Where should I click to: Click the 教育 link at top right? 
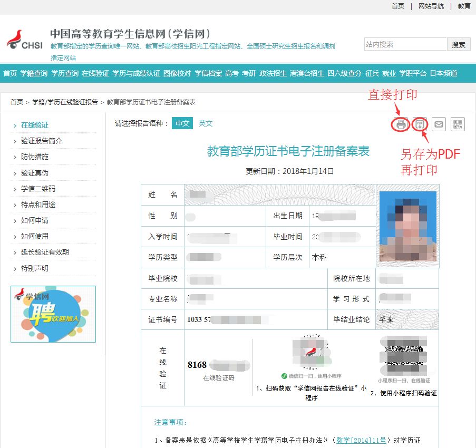tap(464, 6)
